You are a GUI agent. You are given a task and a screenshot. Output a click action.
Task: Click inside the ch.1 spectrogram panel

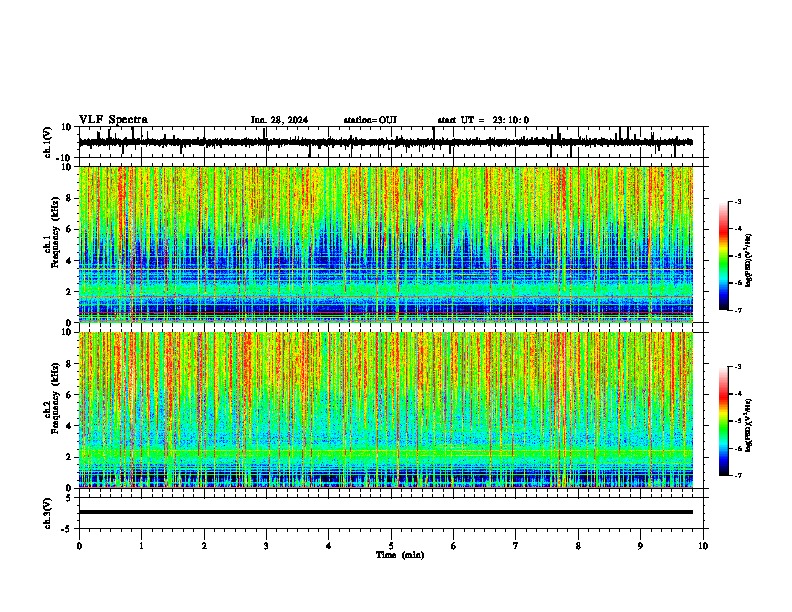click(x=385, y=244)
